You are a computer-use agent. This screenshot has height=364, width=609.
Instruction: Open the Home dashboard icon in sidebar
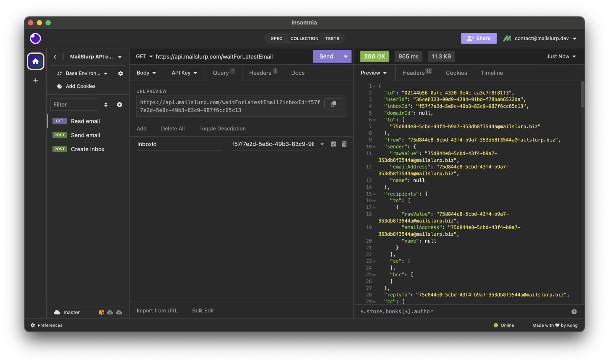click(x=36, y=61)
